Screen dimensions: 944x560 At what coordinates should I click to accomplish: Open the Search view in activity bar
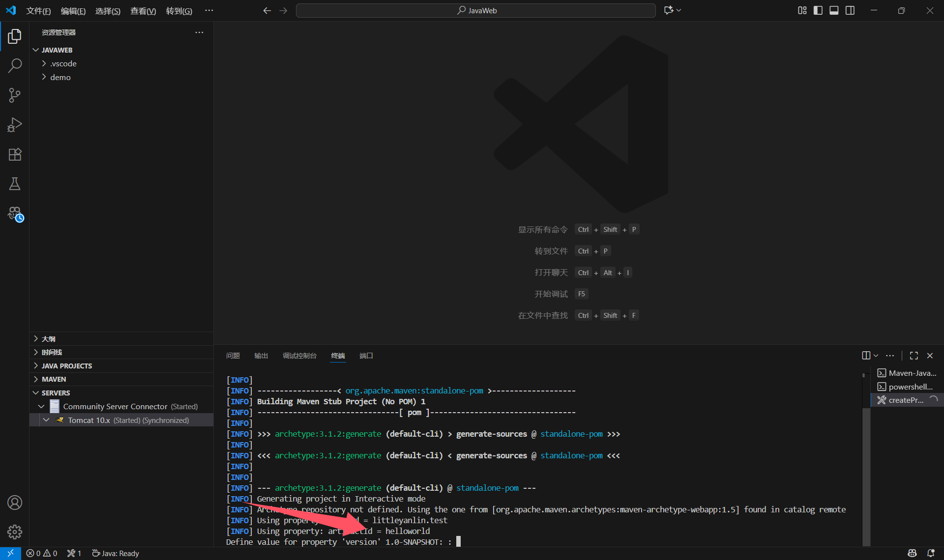pos(15,65)
